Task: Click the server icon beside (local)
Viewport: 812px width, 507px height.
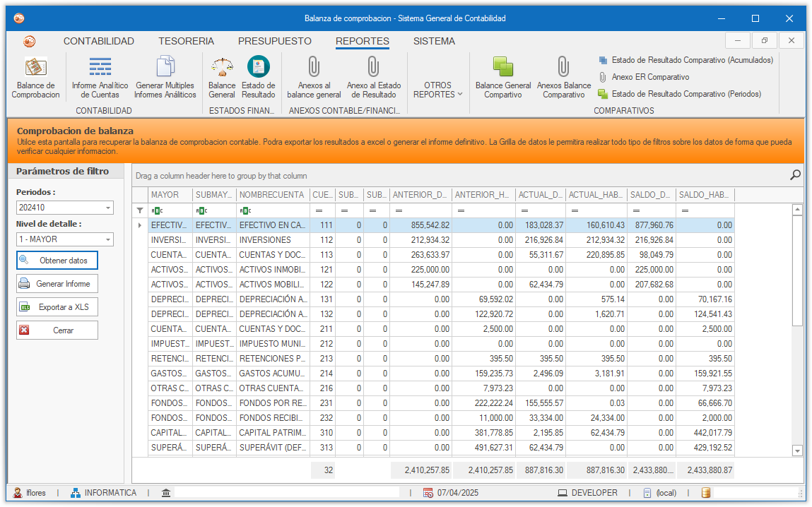Action: coord(647,493)
